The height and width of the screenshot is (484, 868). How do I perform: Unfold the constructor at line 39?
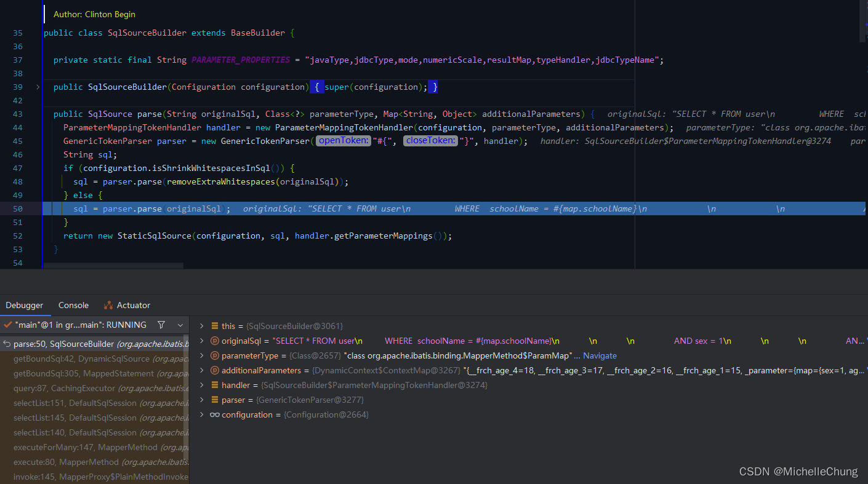[38, 87]
